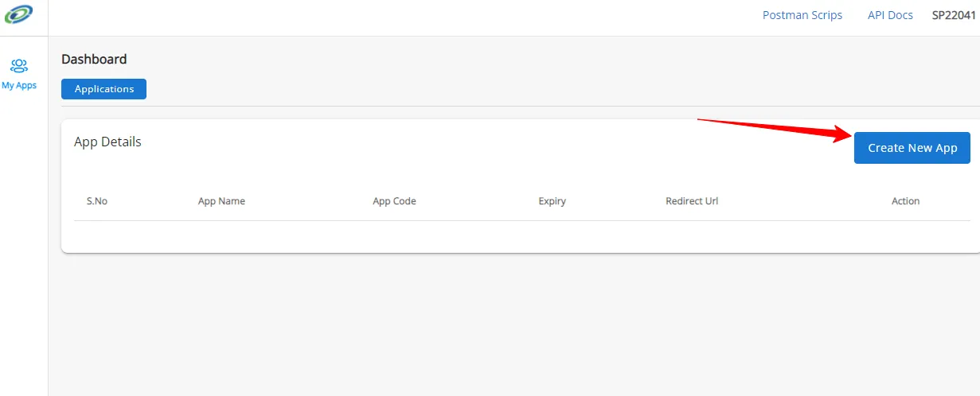Select the App Details section title

coord(107,142)
